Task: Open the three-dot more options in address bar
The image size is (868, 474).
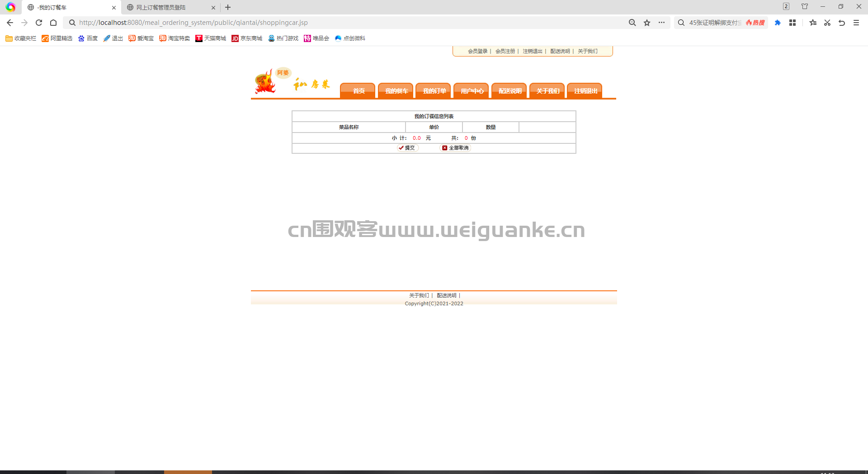Action: pos(661,23)
